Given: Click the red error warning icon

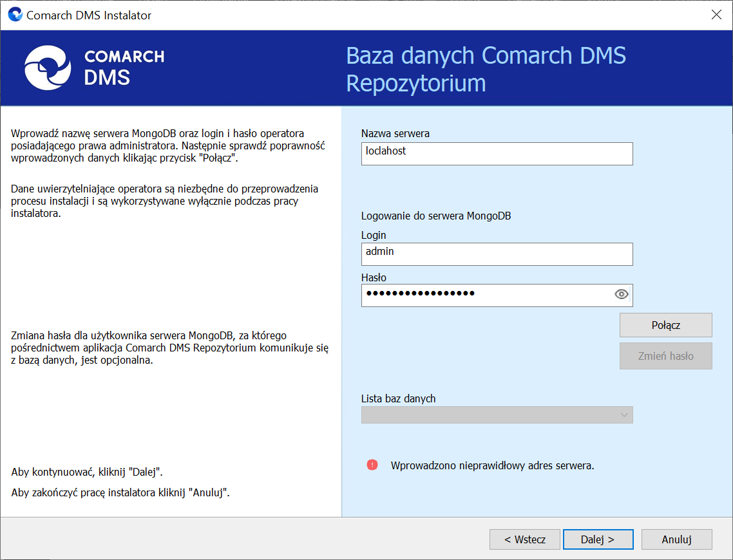Looking at the screenshot, I should tap(372, 465).
